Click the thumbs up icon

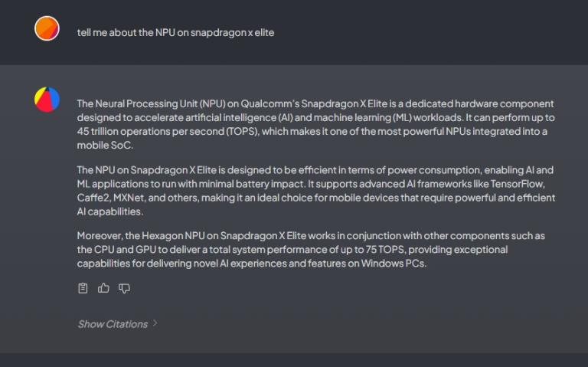103,288
